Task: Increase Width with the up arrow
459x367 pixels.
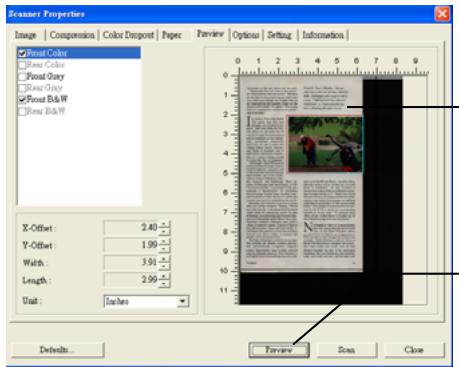Action: [x=164, y=259]
